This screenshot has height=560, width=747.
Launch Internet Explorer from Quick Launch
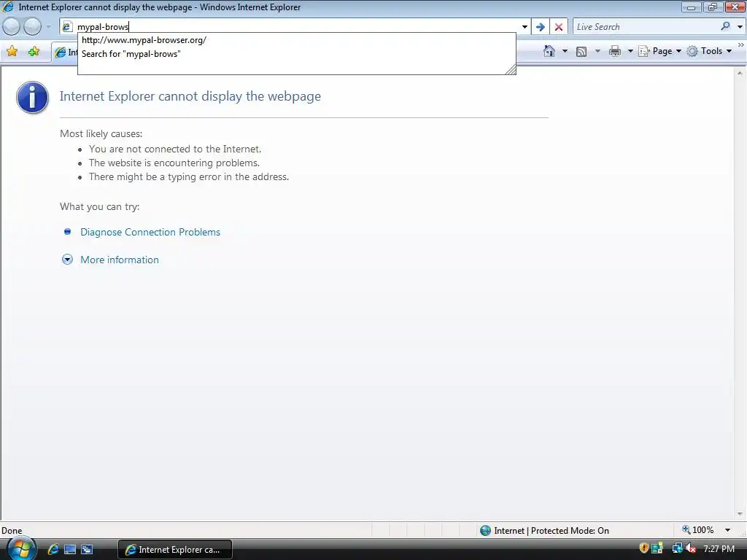click(53, 549)
